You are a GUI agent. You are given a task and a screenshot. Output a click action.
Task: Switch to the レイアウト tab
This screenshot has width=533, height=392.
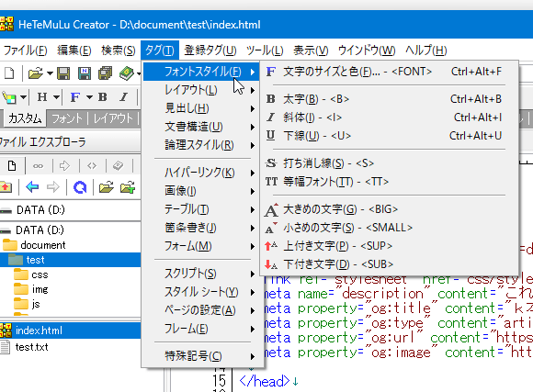point(113,118)
